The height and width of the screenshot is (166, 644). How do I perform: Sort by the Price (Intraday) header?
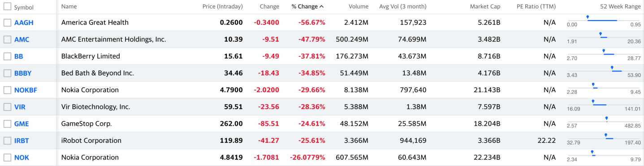(x=222, y=7)
